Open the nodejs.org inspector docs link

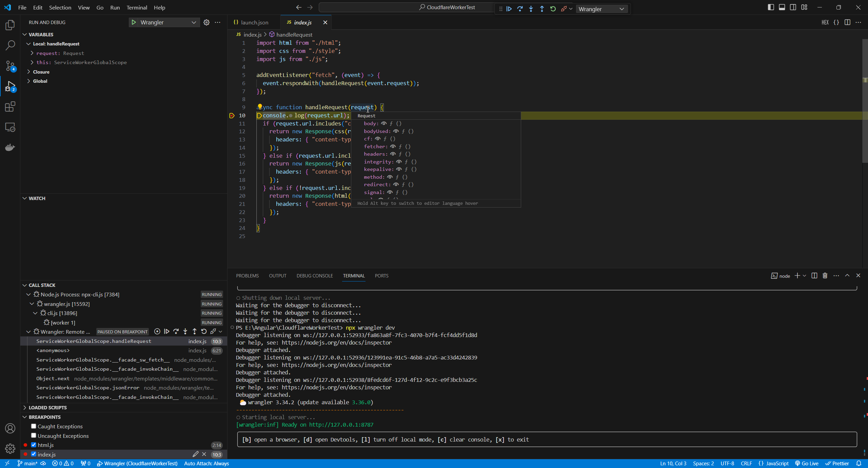click(x=336, y=343)
